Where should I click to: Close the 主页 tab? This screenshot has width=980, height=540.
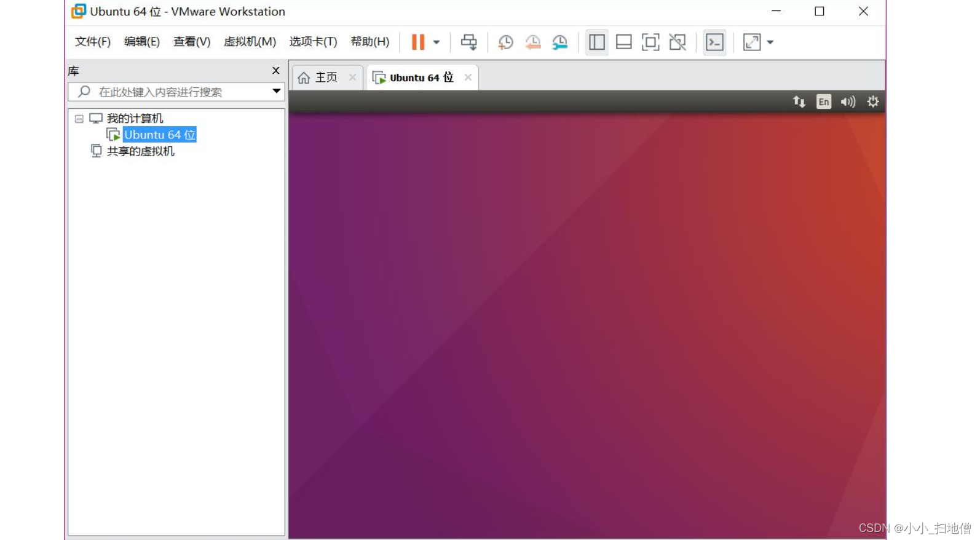coord(352,77)
